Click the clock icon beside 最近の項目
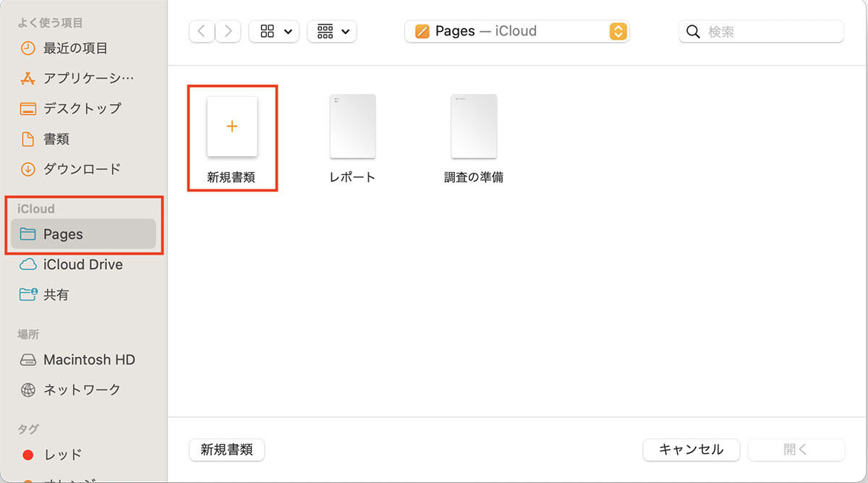 tap(28, 48)
